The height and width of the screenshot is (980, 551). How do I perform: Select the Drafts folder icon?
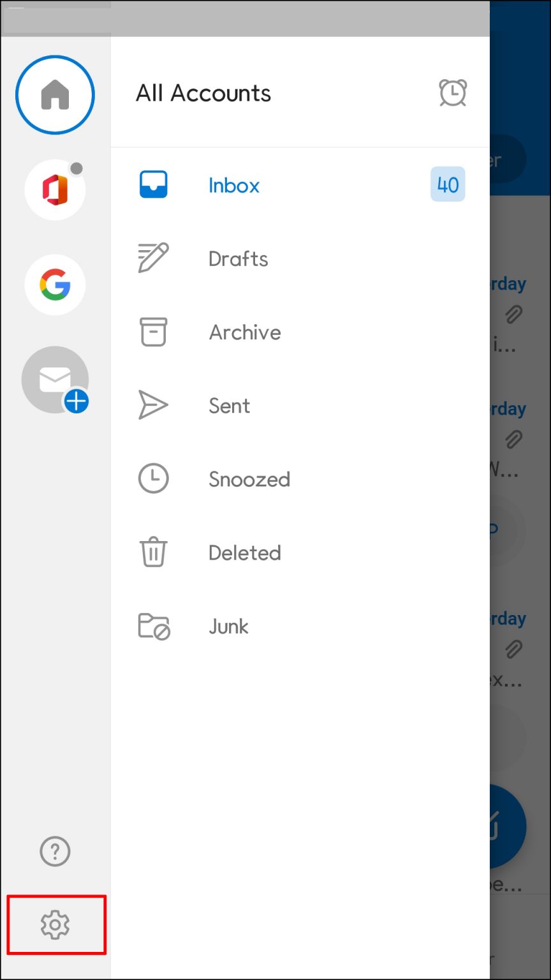pos(153,258)
